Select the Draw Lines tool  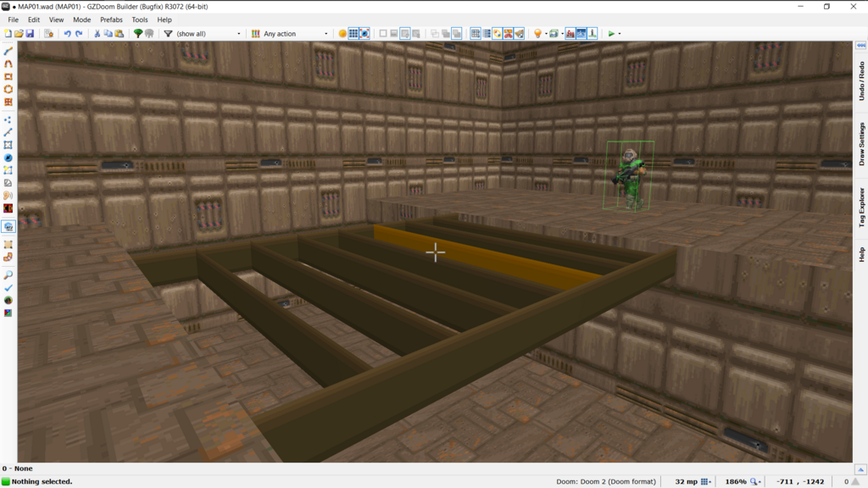point(8,51)
